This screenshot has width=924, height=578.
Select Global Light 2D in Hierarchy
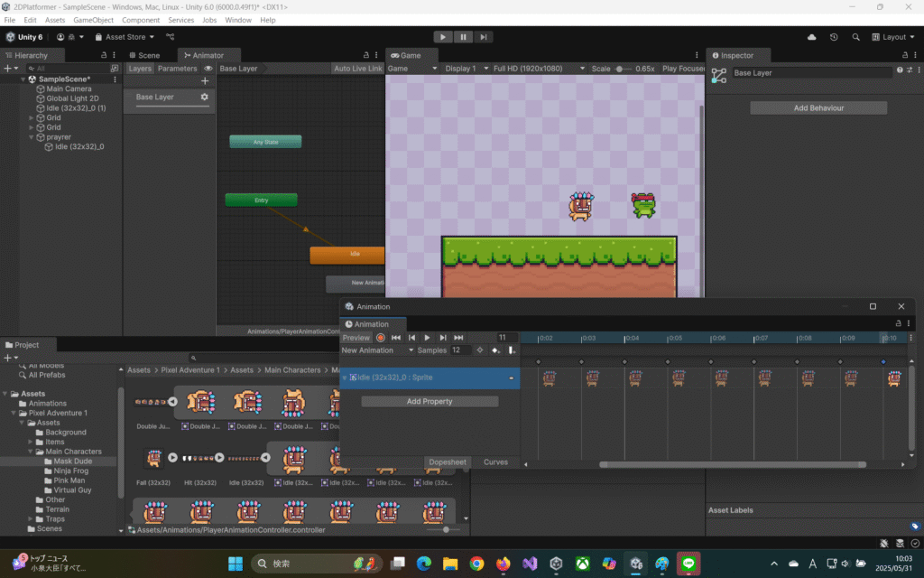tap(72, 98)
